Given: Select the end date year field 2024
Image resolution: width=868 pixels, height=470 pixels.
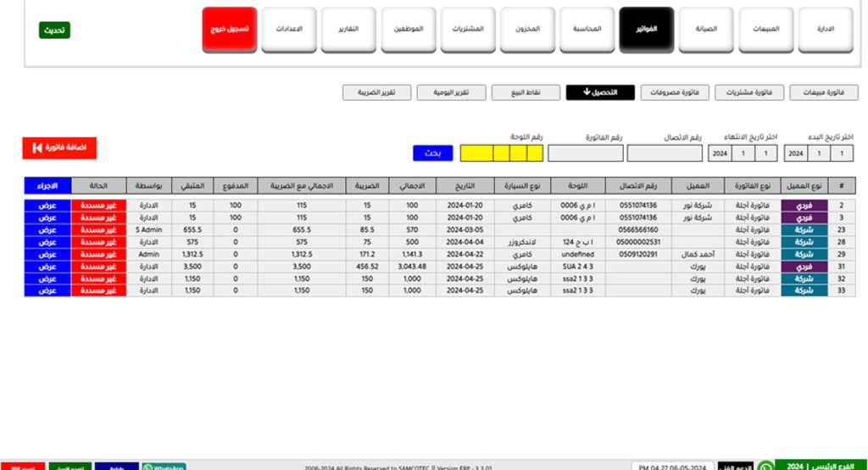Looking at the screenshot, I should 719,153.
